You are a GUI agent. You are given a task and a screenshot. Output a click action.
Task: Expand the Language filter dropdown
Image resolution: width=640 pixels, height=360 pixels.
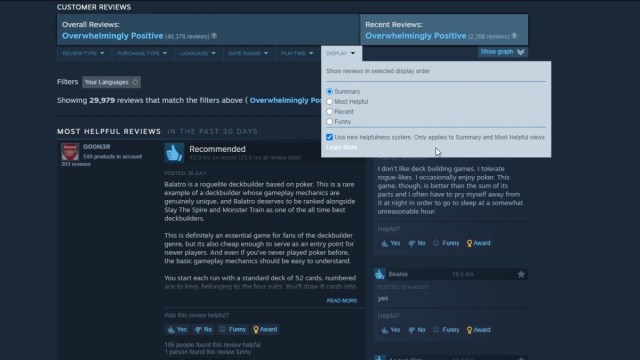[198, 53]
